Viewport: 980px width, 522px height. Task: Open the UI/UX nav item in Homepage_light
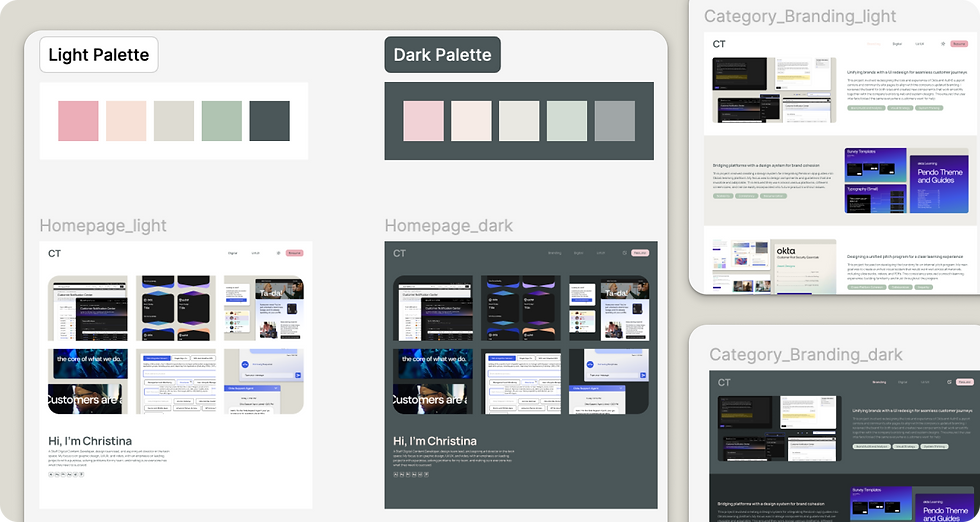point(255,253)
